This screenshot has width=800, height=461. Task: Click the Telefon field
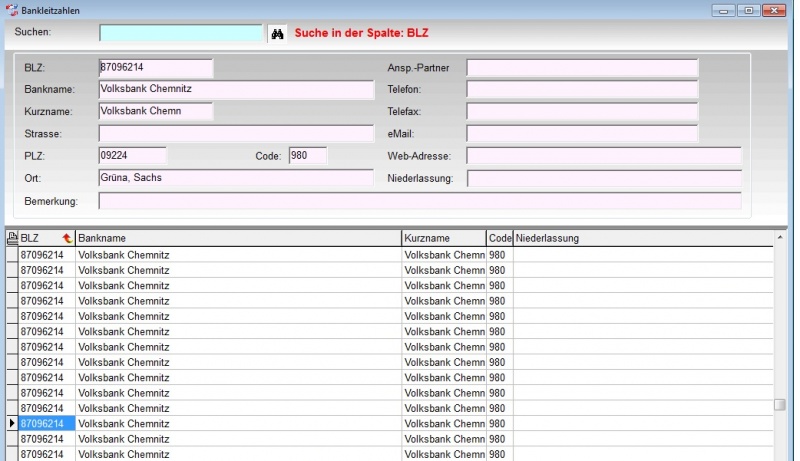(x=582, y=89)
